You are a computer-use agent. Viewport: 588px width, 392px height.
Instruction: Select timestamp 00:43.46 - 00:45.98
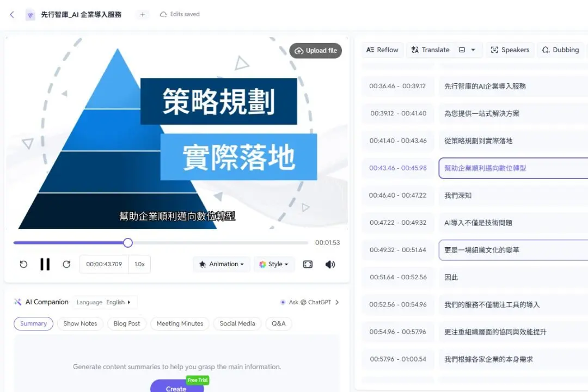click(x=397, y=168)
